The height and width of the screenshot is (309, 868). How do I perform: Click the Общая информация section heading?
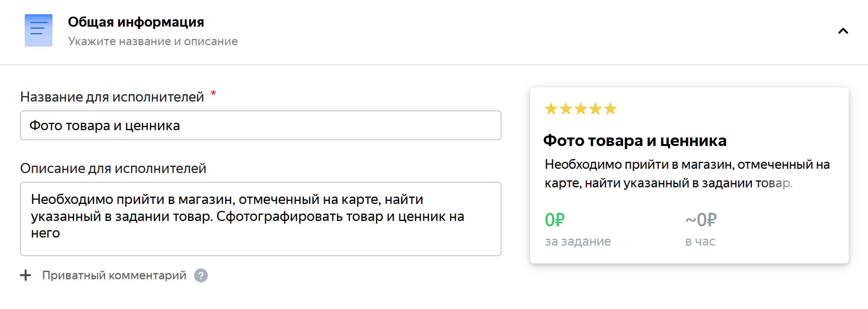(136, 22)
